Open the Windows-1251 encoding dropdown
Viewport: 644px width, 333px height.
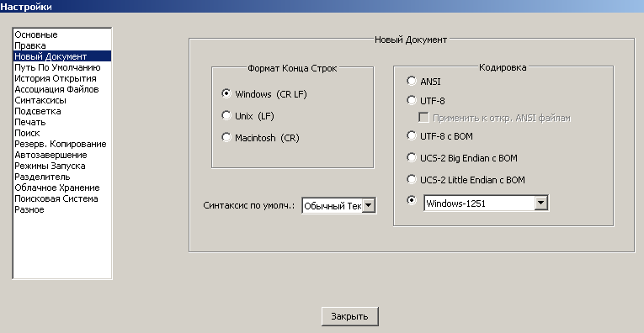click(x=541, y=203)
